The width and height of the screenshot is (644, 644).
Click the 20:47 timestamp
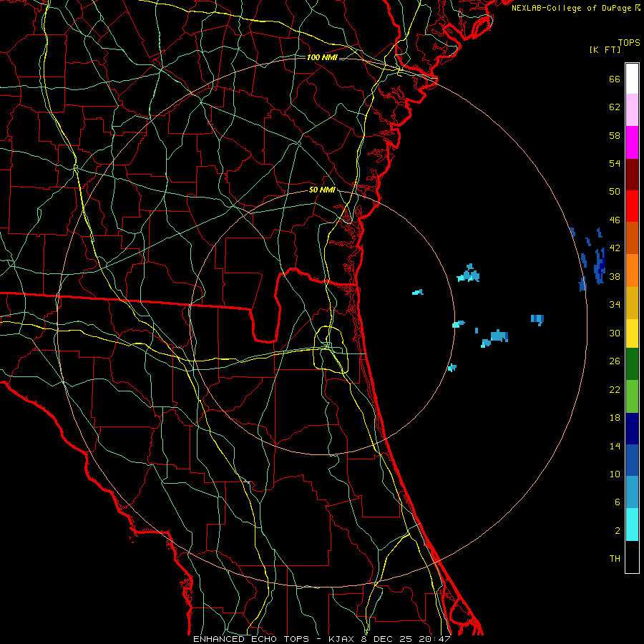[x=434, y=639]
